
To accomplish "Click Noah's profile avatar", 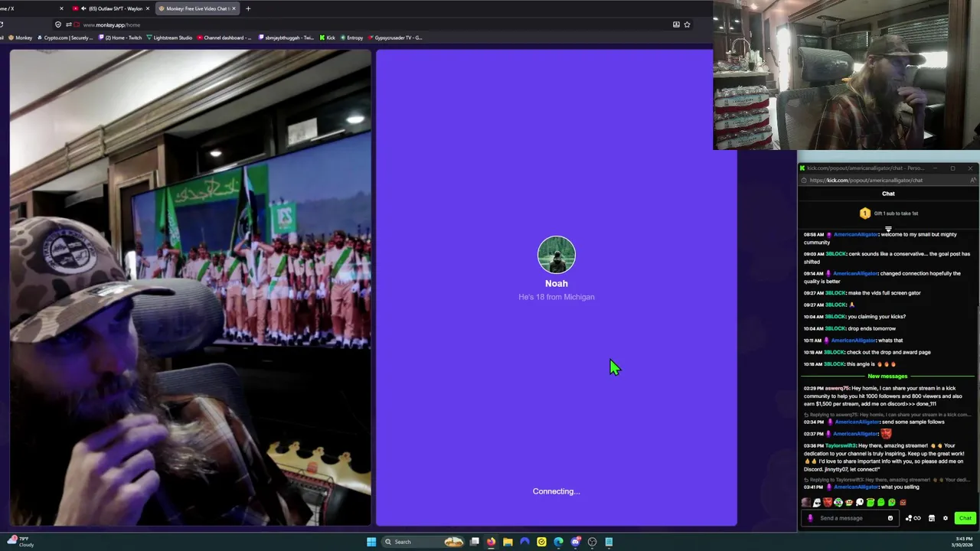I will tap(557, 255).
